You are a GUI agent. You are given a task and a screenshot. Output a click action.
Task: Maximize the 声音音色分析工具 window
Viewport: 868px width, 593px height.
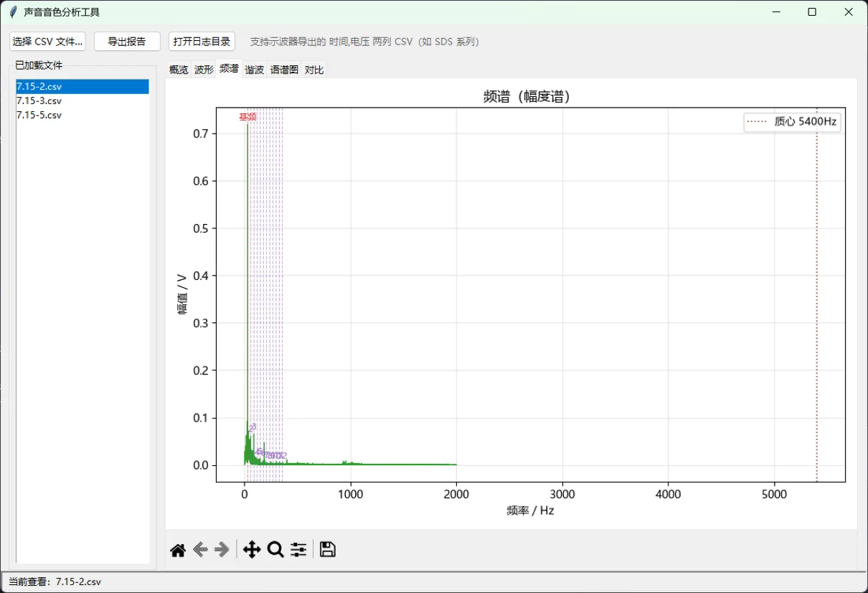click(x=812, y=12)
